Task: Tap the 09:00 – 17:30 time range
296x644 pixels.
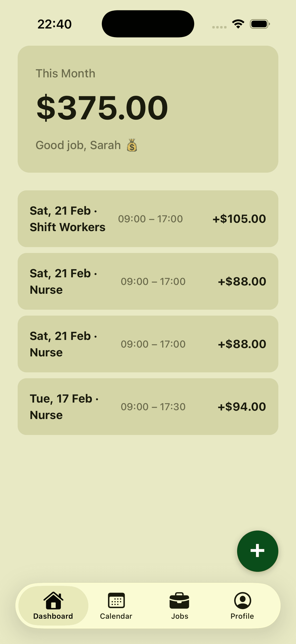Action: pos(153,407)
